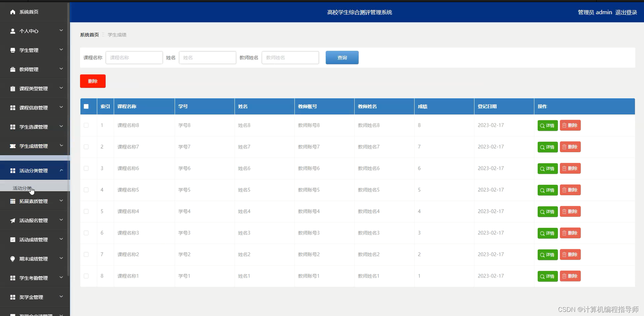This screenshot has width=644, height=316.
Task: Click the person icon for 个人中心
Action: point(13,31)
